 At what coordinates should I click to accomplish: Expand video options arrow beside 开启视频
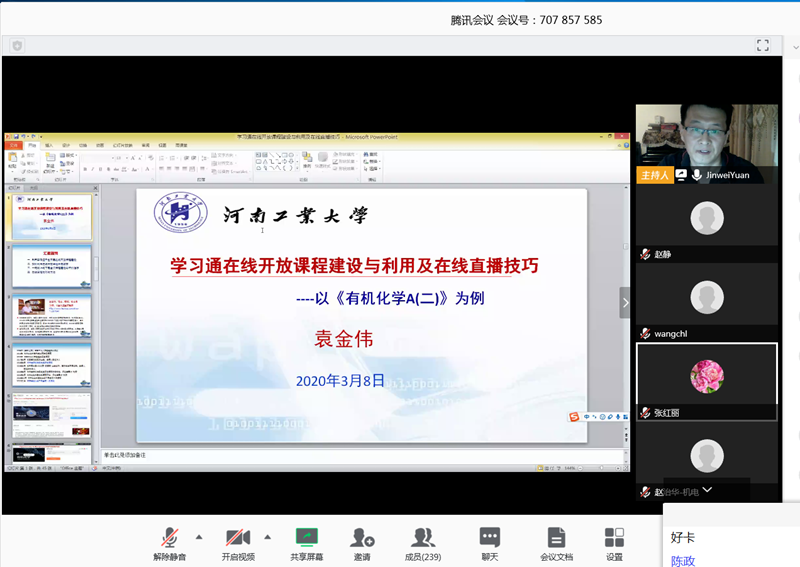266,535
